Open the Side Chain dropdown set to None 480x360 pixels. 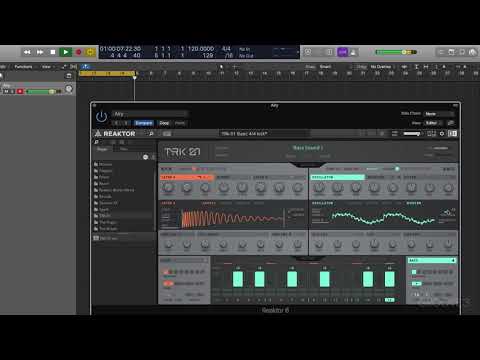point(439,114)
